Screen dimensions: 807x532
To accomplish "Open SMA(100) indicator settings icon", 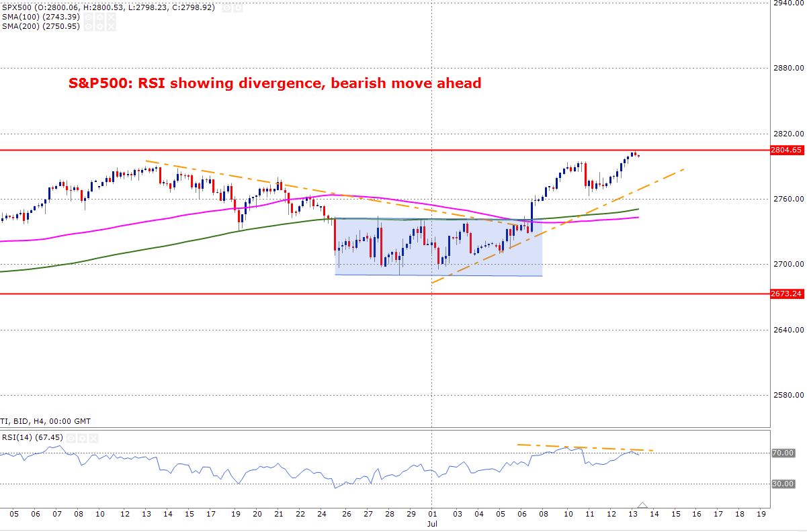I will [x=100, y=17].
